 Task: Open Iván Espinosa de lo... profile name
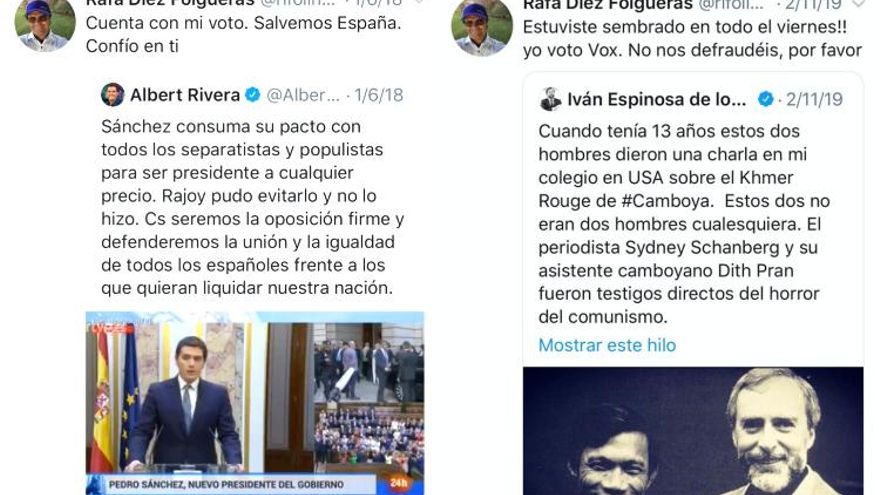[657, 99]
